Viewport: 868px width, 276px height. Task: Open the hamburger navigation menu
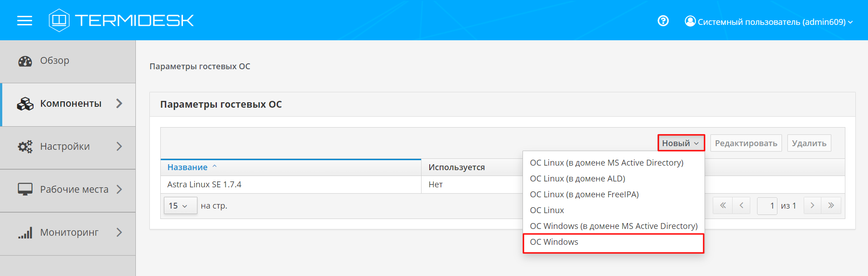pyautogui.click(x=24, y=21)
